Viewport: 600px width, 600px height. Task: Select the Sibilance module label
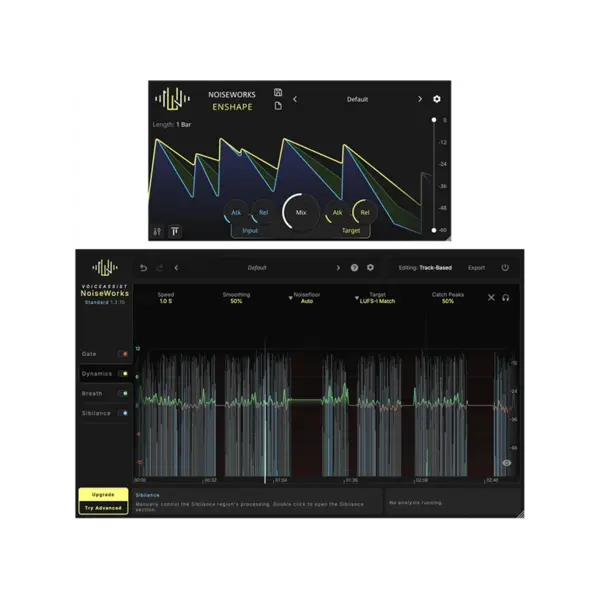pyautogui.click(x=96, y=413)
